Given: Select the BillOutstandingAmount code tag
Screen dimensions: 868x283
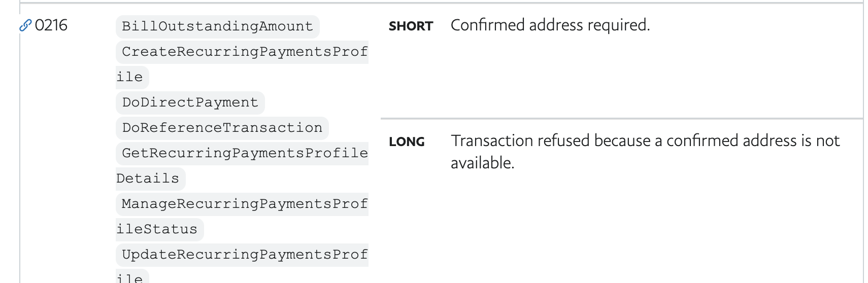Looking at the screenshot, I should tap(217, 26).
